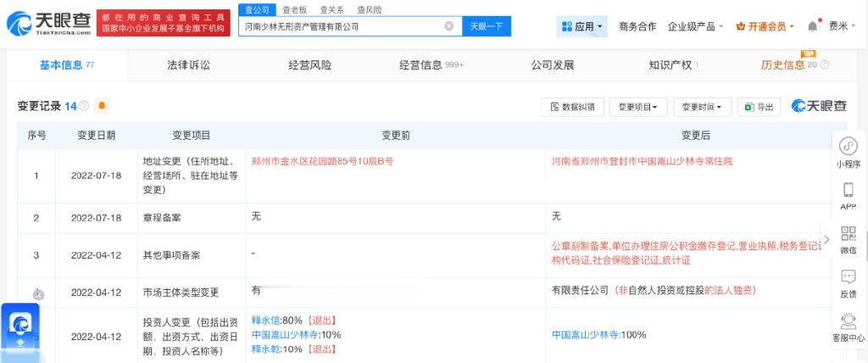Click the address 河南省郑州市登封市中国嵩山少林寺常住院
868x363 pixels.
(x=643, y=161)
